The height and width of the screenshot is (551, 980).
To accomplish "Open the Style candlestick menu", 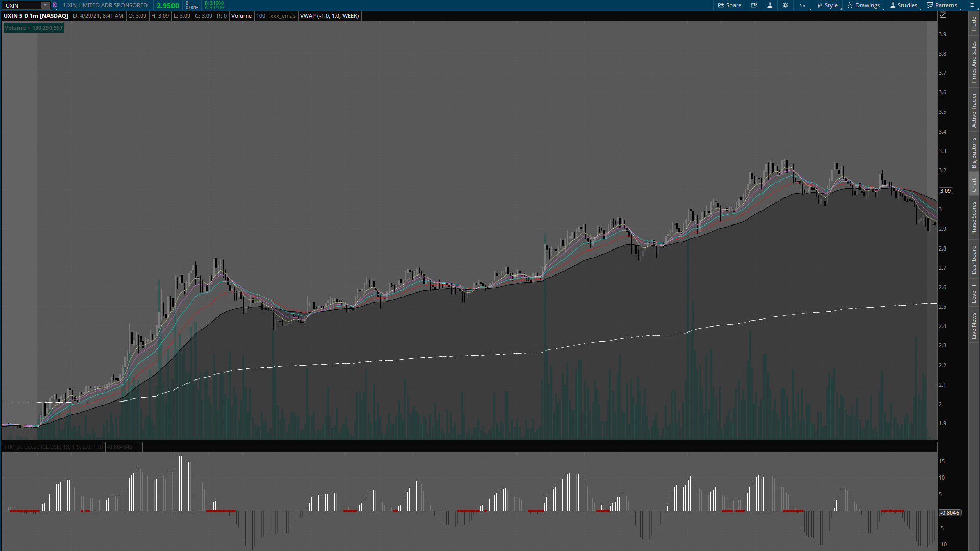I will [x=827, y=5].
